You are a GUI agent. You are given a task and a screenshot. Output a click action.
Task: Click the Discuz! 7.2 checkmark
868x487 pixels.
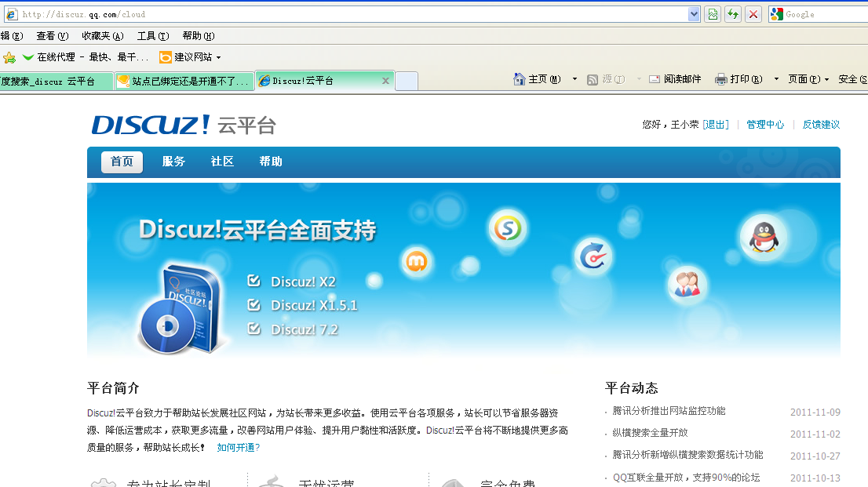(x=253, y=329)
